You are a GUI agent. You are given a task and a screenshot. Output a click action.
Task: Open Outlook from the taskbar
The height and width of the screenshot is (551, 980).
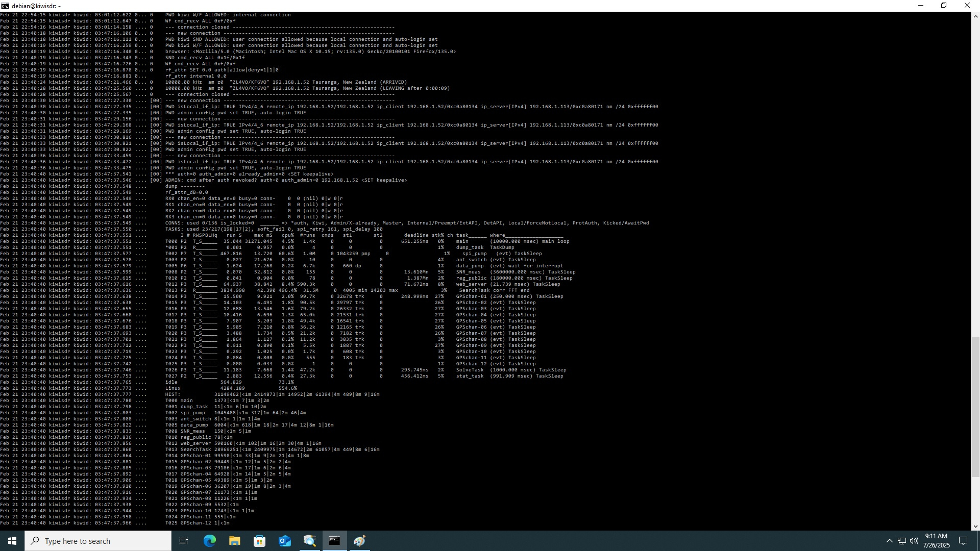[284, 541]
